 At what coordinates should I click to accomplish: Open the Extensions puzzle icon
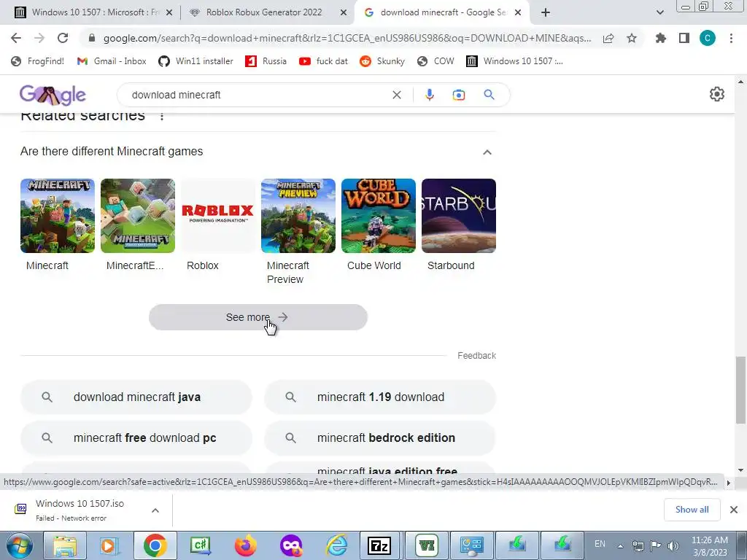coord(661,38)
